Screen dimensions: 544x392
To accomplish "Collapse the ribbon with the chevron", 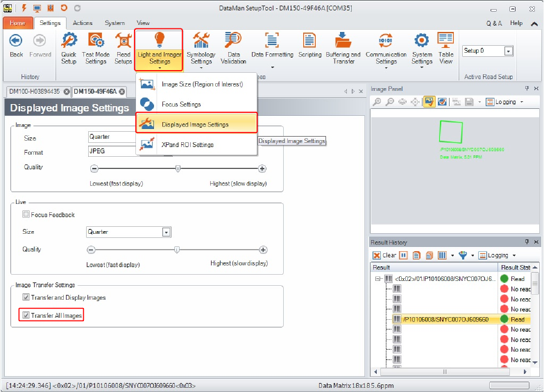I will pos(534,24).
